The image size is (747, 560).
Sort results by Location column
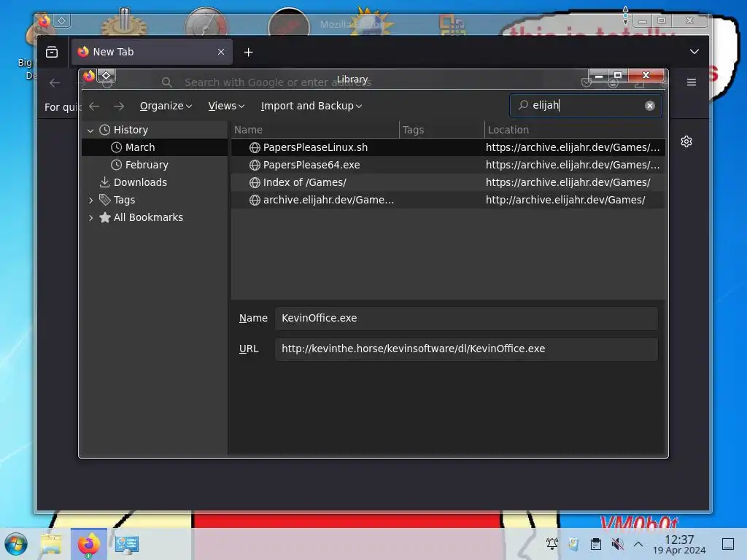pyautogui.click(x=575, y=130)
